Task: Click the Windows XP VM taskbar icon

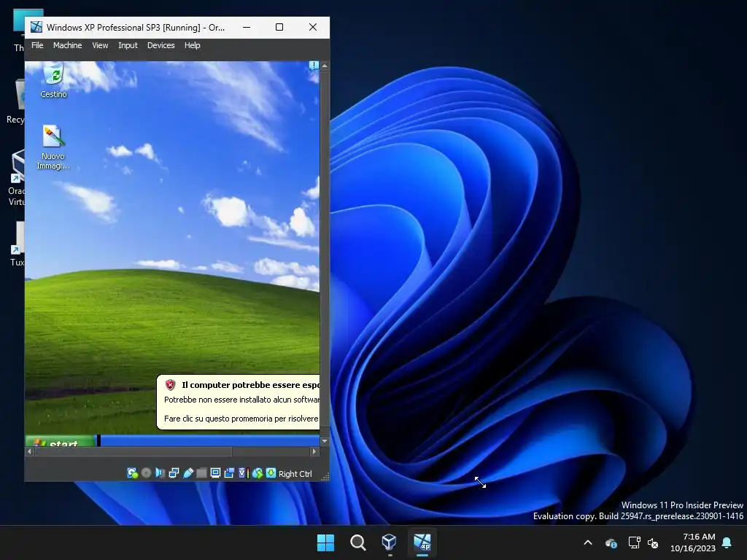Action: [422, 542]
